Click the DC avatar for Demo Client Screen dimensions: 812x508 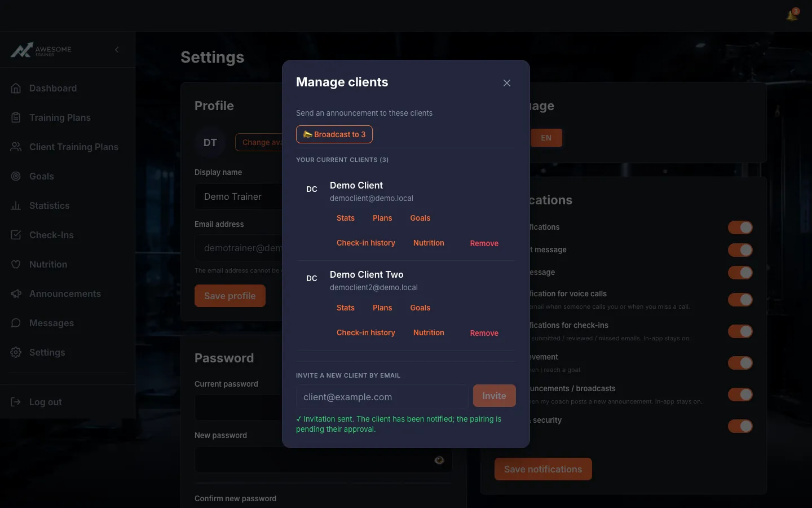click(x=312, y=189)
